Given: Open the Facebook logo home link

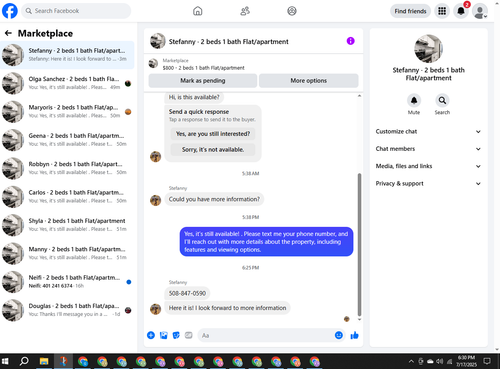Looking at the screenshot, I should click(10, 11).
